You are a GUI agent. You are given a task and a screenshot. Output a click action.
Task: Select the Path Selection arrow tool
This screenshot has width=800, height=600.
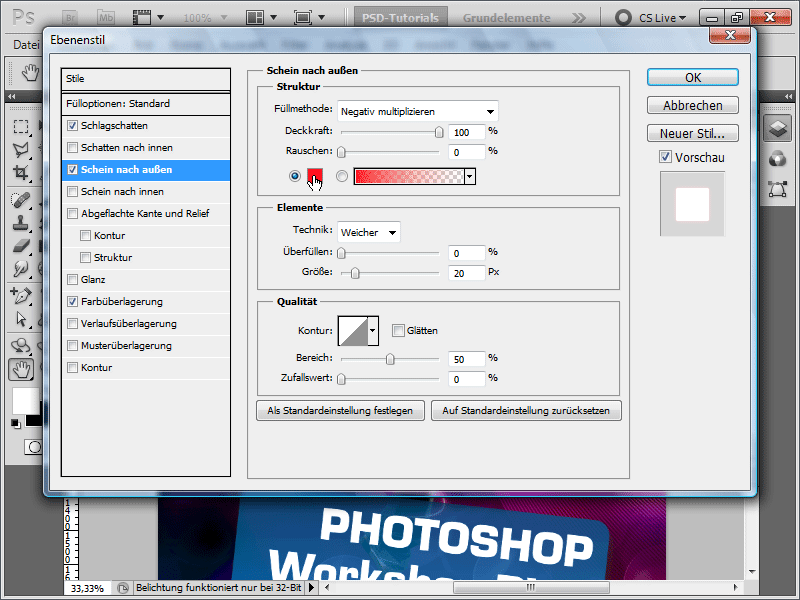click(21, 319)
